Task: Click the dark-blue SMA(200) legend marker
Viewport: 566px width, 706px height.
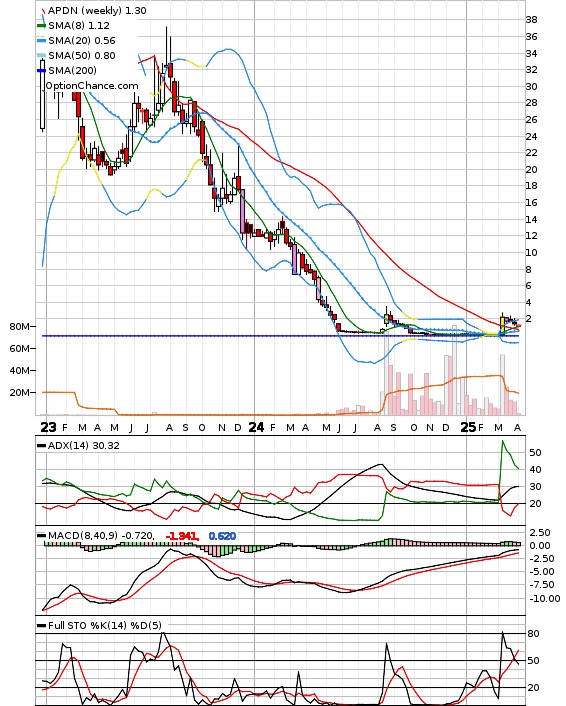Action: click(41, 70)
